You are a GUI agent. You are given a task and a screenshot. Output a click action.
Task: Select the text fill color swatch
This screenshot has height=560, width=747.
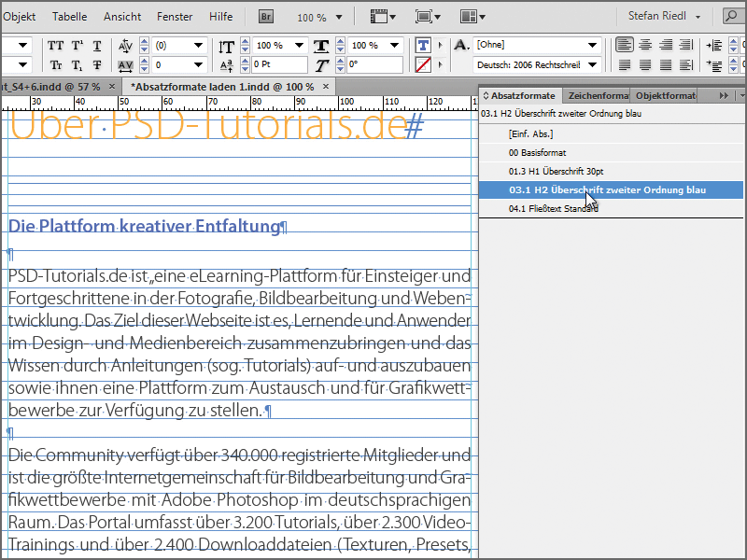[x=423, y=46]
